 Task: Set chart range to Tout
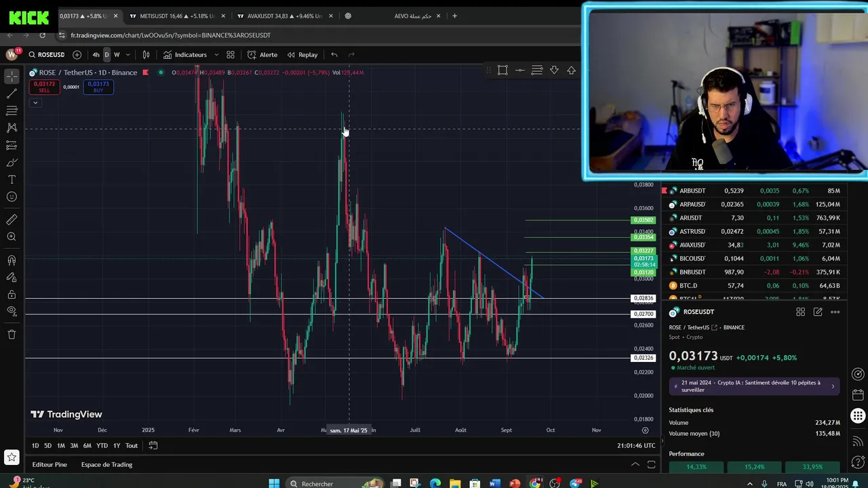(x=132, y=445)
